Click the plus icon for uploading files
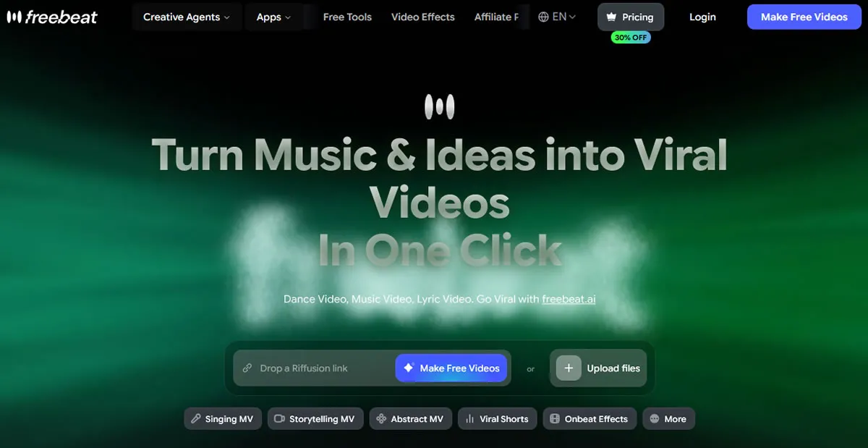The height and width of the screenshot is (448, 868). (569, 368)
